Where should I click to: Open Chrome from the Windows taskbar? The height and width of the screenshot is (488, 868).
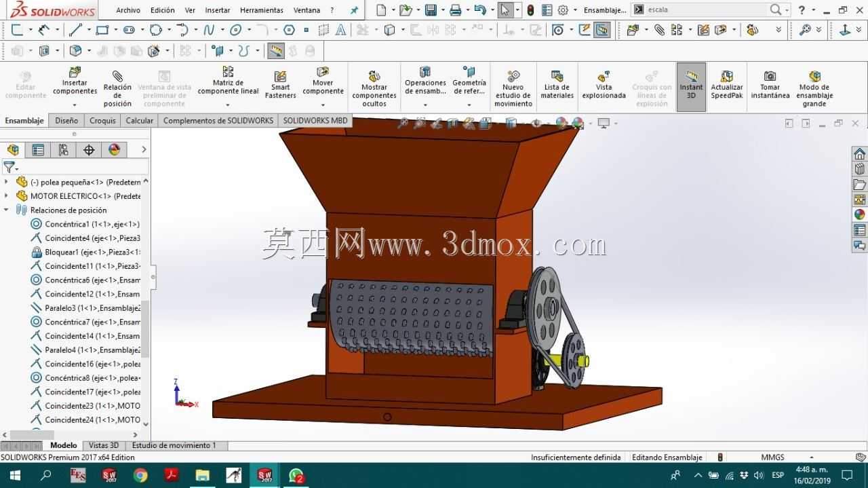pyautogui.click(x=140, y=475)
